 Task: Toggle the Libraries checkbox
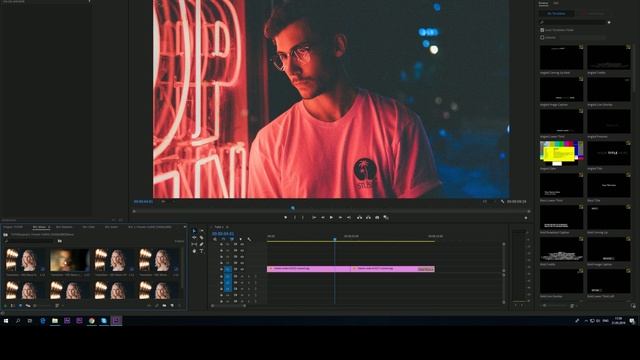(542, 38)
